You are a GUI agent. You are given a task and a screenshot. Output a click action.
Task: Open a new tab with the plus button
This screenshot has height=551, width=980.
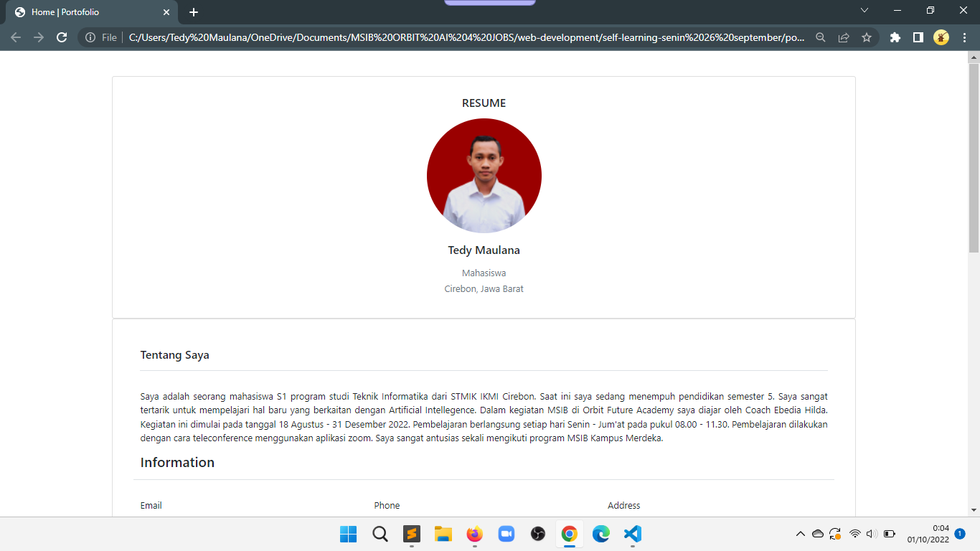194,11
